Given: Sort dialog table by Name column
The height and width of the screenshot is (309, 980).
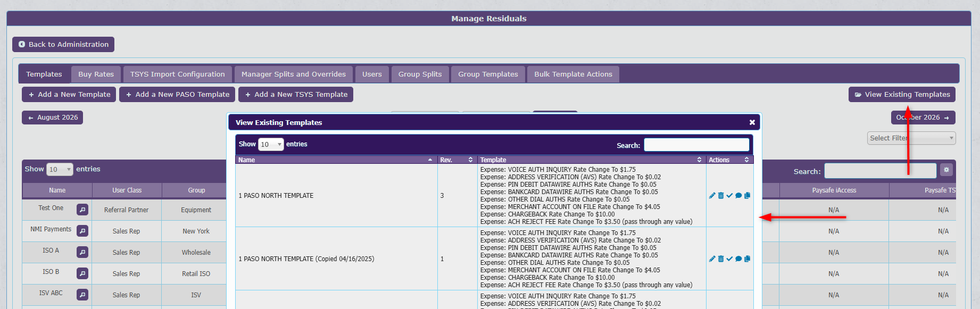Looking at the screenshot, I should pos(336,160).
